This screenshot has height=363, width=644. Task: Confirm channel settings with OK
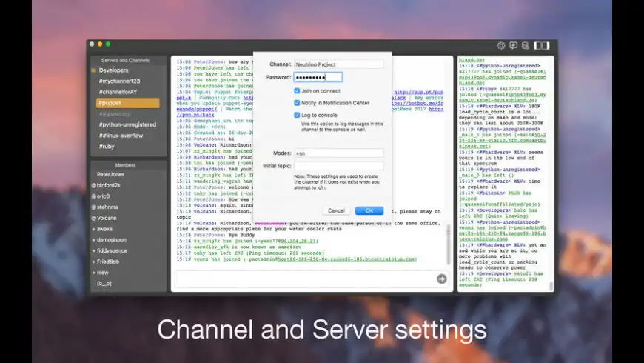pyautogui.click(x=369, y=210)
